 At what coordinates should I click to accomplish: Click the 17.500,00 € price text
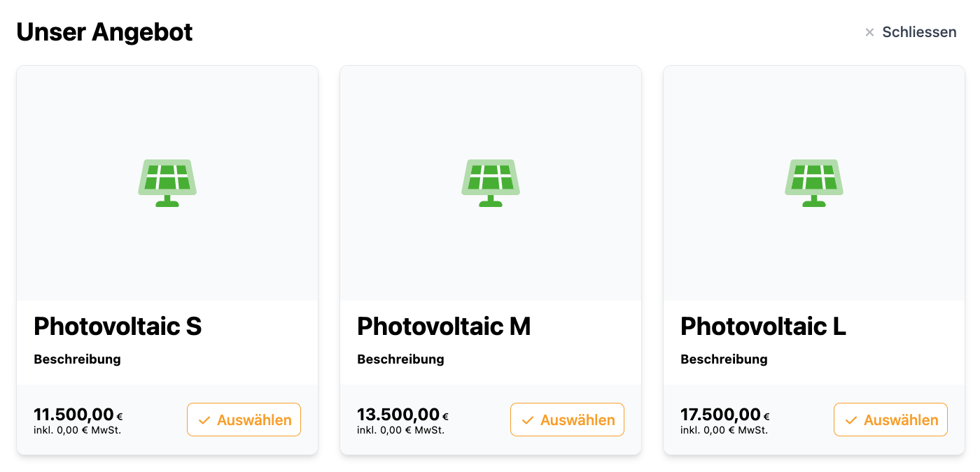pos(724,415)
